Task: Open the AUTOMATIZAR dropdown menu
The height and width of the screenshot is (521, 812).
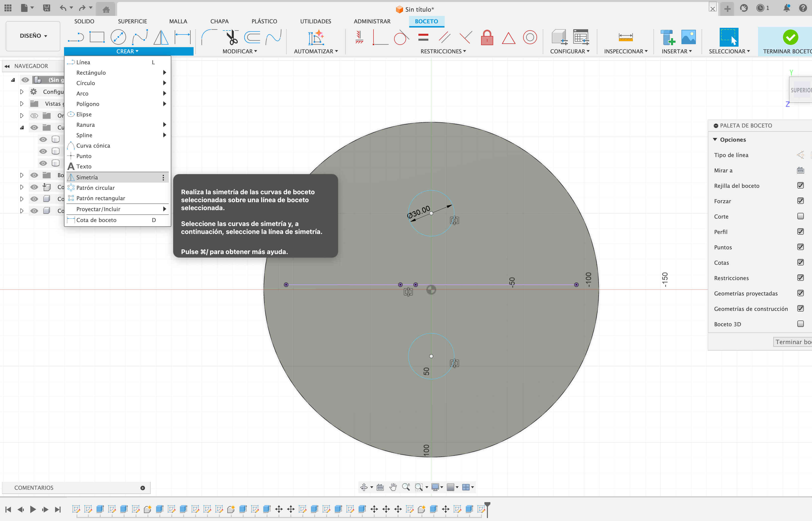Action: click(316, 51)
